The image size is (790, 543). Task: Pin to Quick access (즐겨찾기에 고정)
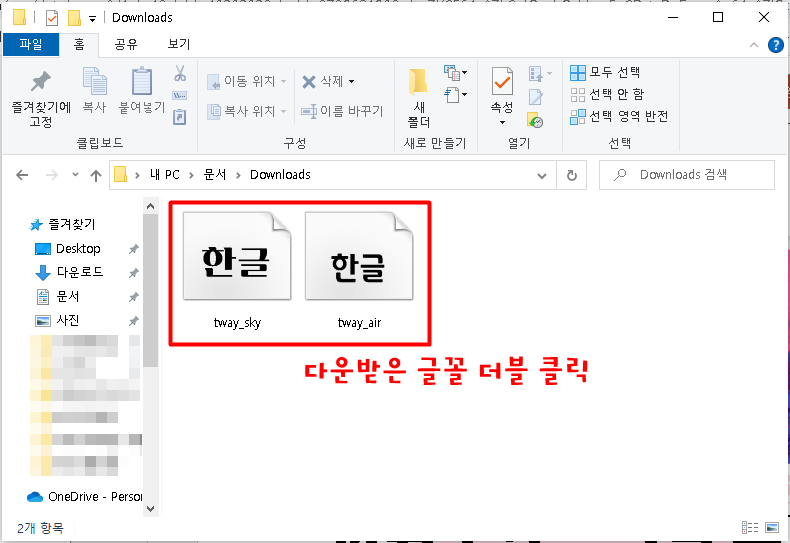point(41,98)
